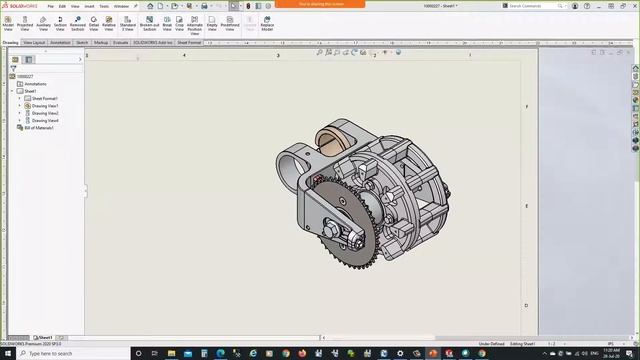Viewport: 640px width, 360px height.
Task: Click the isometric assembly drawing view
Action: pos(362,194)
